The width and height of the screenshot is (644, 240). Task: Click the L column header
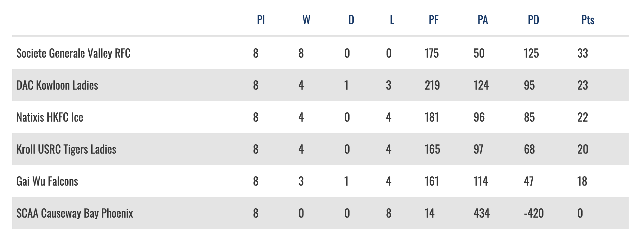[x=392, y=20]
